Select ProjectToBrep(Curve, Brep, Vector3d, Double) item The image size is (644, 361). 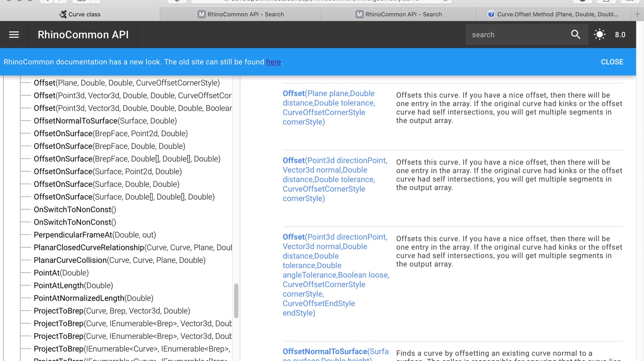112,311
